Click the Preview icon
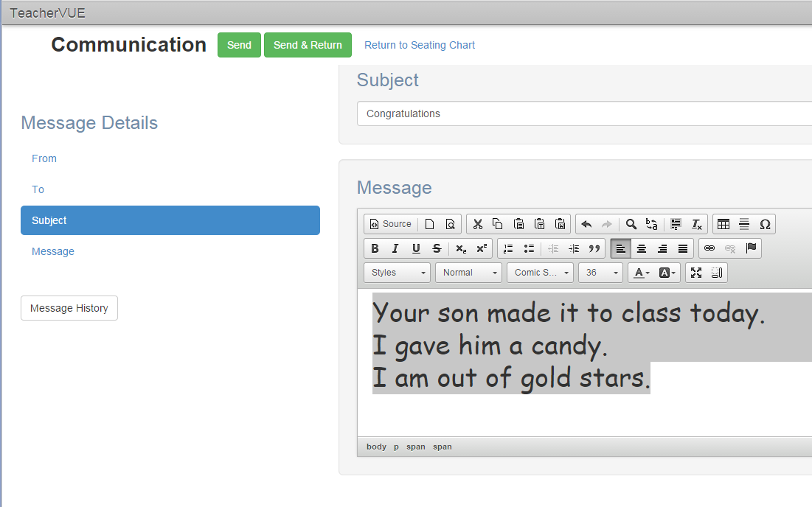 tap(450, 224)
